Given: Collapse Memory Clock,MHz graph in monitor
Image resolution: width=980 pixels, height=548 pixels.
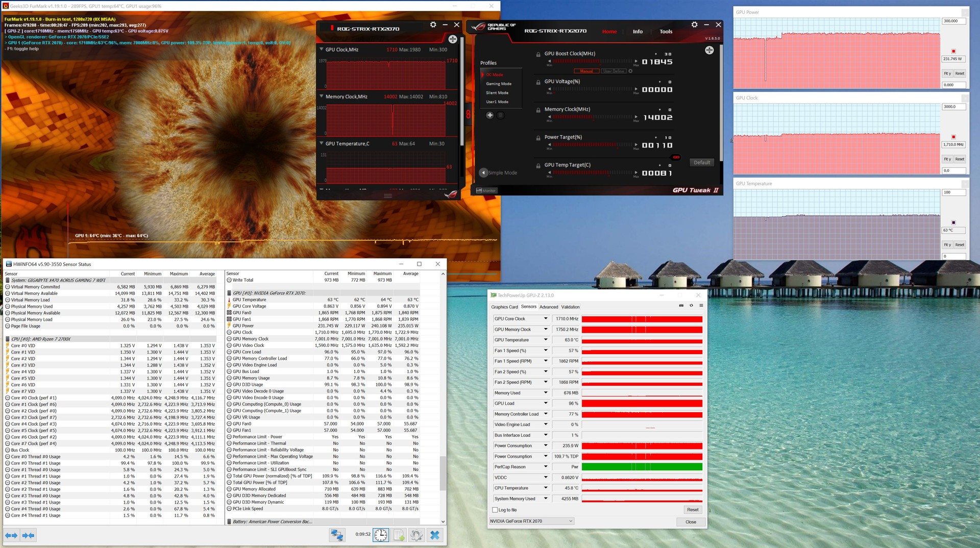Looking at the screenshot, I should (322, 96).
